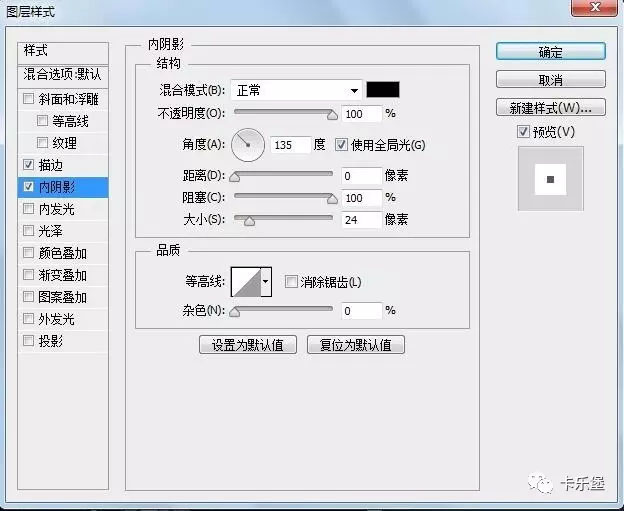Image resolution: width=624 pixels, height=511 pixels.
Task: Open the 等高线 contour picker arrow
Action: pos(266,282)
